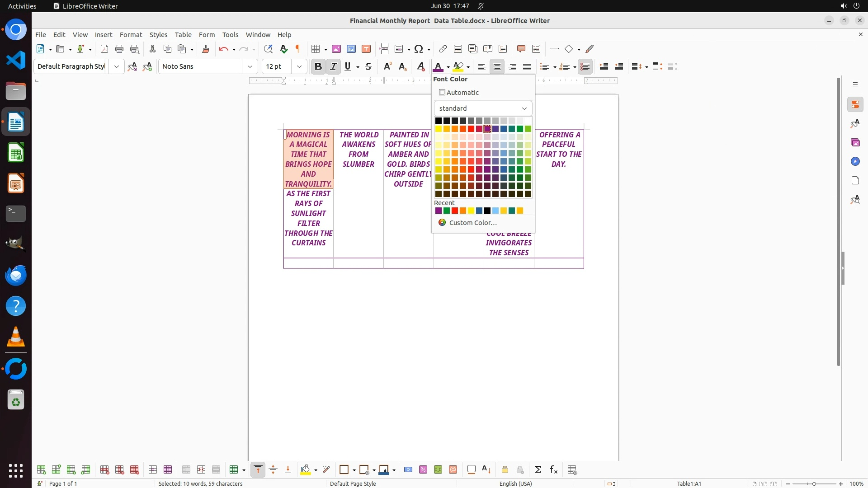Toggle Formatting Marks pilcrow button

pyautogui.click(x=298, y=49)
